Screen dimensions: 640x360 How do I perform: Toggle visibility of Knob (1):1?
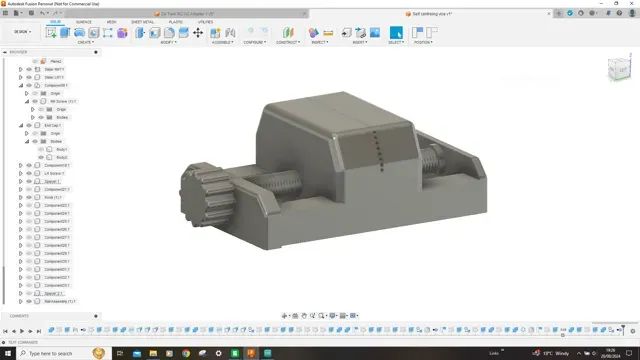(29, 198)
